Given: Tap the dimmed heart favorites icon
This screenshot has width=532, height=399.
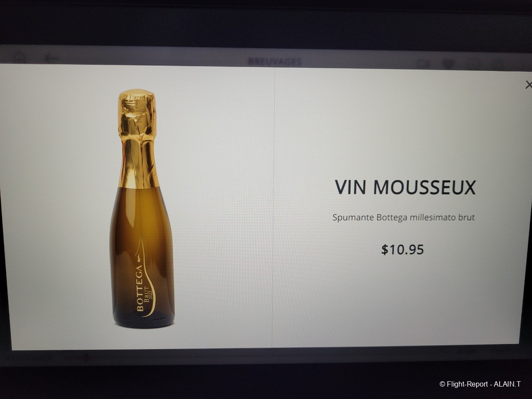Looking at the screenshot, I should click(x=448, y=64).
